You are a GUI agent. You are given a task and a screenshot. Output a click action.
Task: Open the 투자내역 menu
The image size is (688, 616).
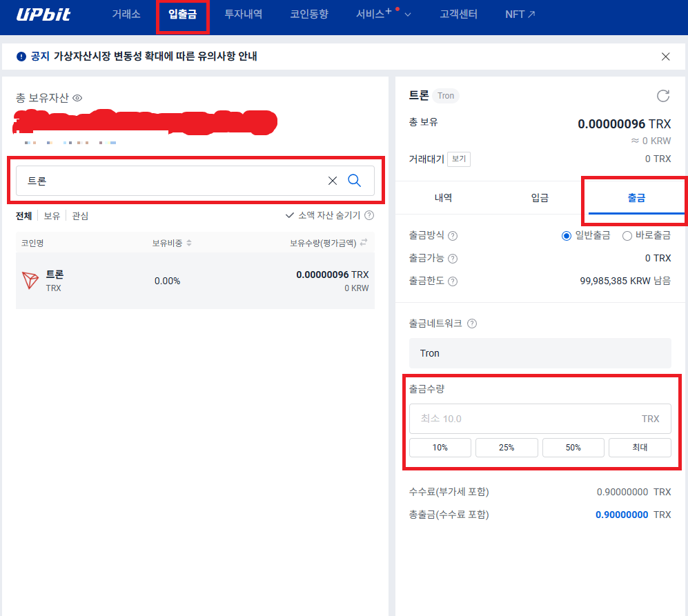click(243, 14)
